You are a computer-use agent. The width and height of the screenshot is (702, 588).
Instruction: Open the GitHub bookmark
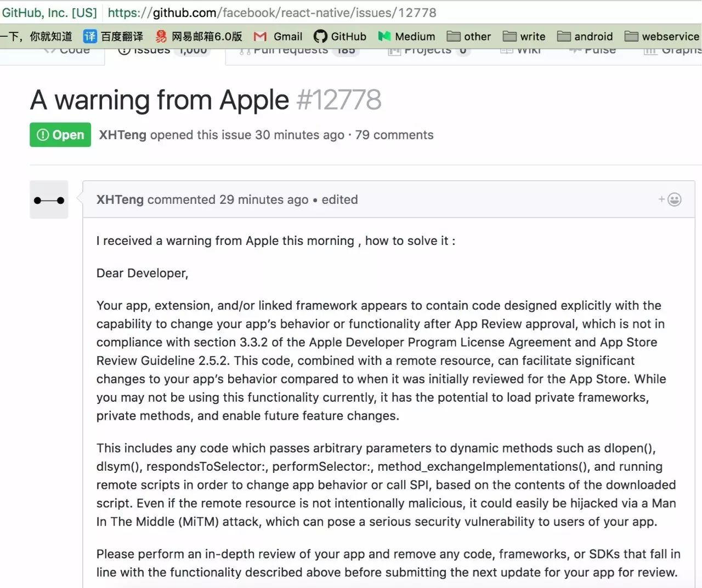pyautogui.click(x=340, y=36)
